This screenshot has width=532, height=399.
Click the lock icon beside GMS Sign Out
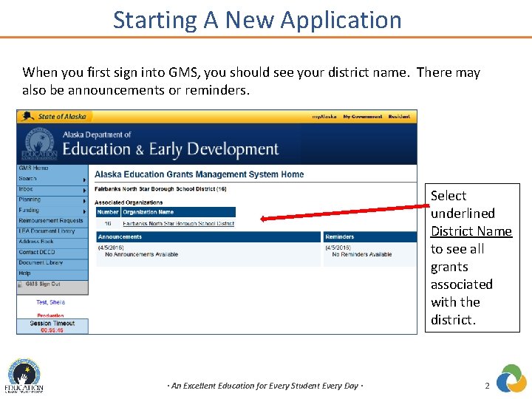[20, 284]
